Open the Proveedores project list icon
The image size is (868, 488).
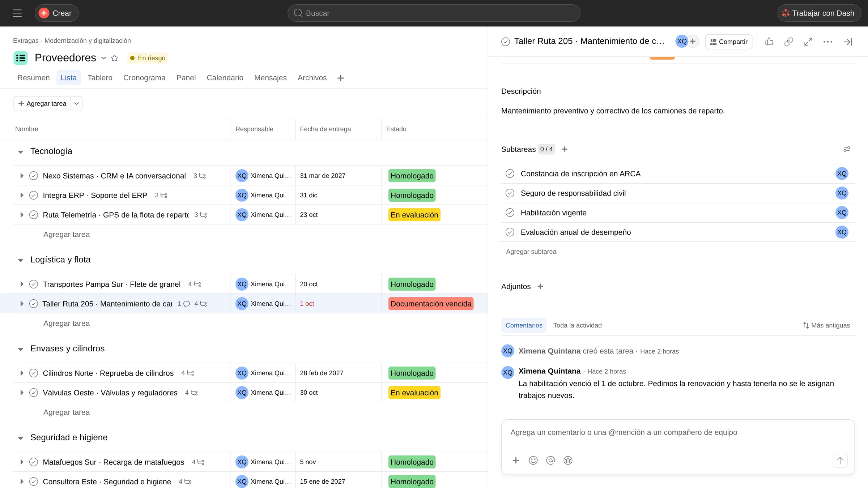click(x=21, y=58)
